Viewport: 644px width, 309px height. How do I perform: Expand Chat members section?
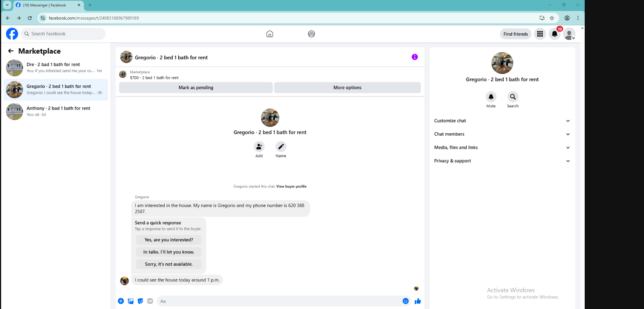(x=502, y=134)
